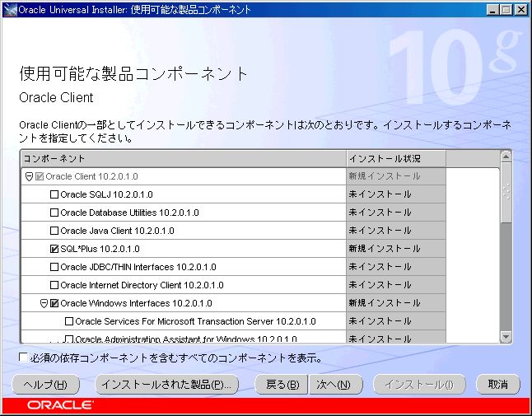The width and height of the screenshot is (532, 416).
Task: Select Oracle Internet Directory Client text
Action: (x=142, y=285)
